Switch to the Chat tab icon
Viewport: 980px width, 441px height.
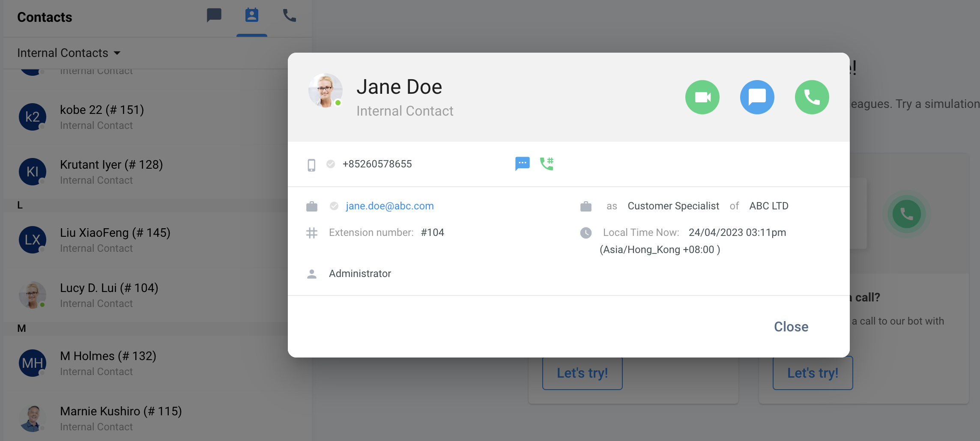coord(214,16)
